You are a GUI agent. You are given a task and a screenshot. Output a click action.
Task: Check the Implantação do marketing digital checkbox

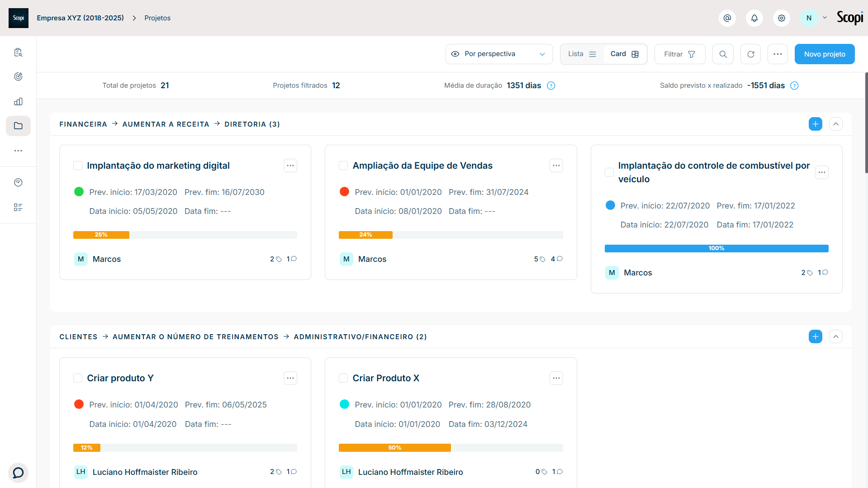(x=78, y=166)
